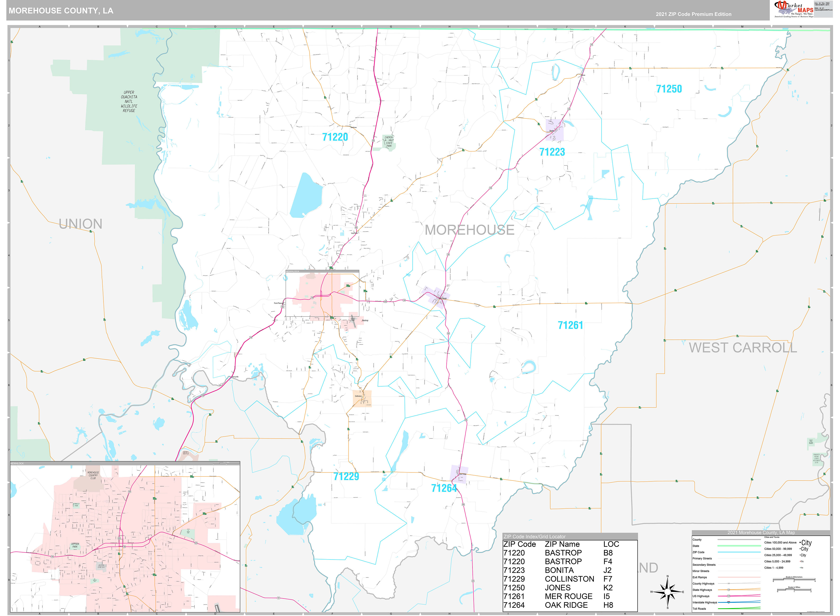Click the '2021 Morehouse County, LA Map' title bar
This screenshot has height=616, width=840.
[761, 532]
